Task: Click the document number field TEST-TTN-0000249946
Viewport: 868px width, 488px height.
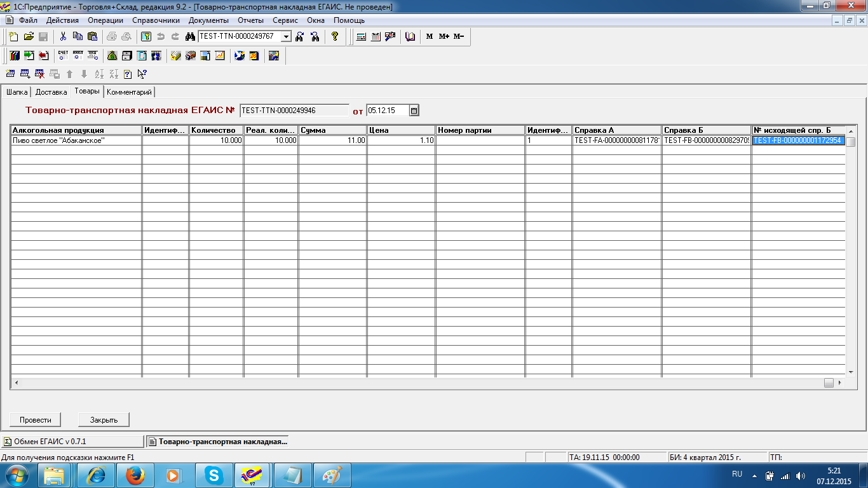Action: (294, 111)
